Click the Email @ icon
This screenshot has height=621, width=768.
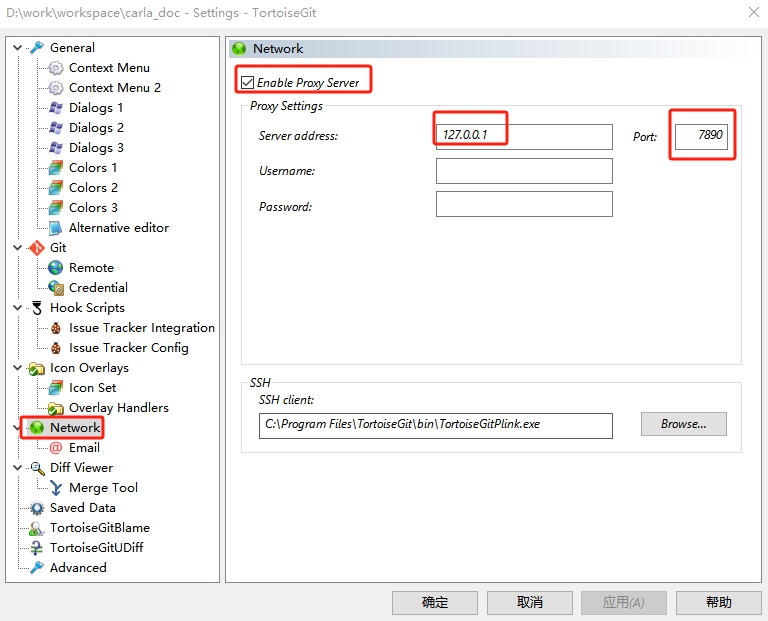[x=56, y=448]
